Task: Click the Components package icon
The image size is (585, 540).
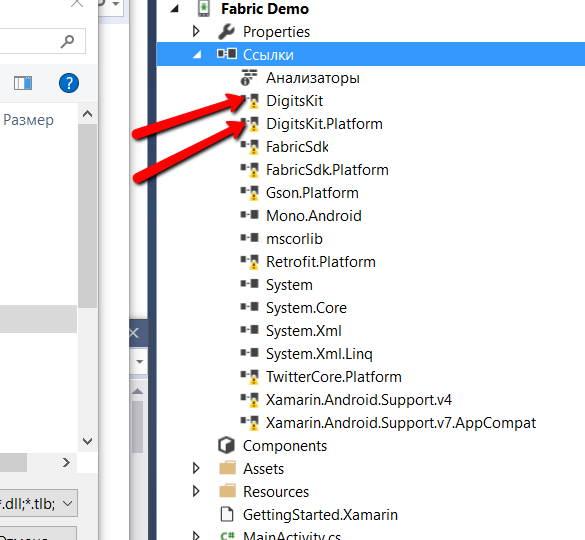Action: click(226, 445)
